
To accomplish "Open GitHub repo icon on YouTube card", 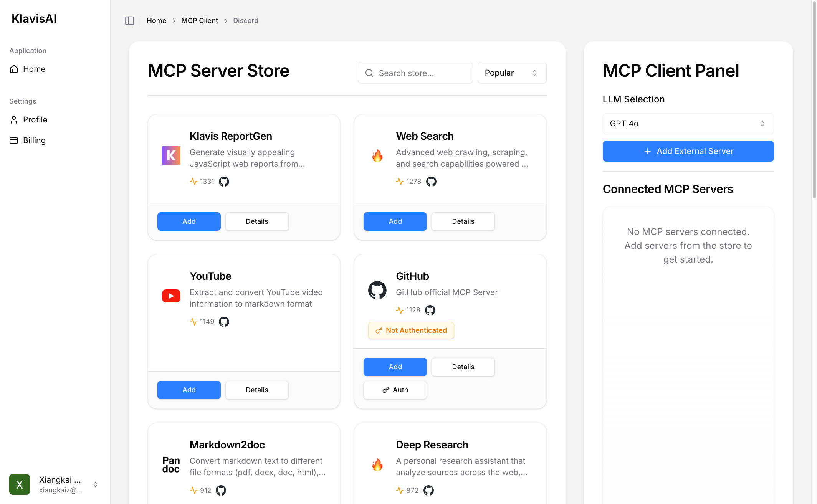I will 224,322.
